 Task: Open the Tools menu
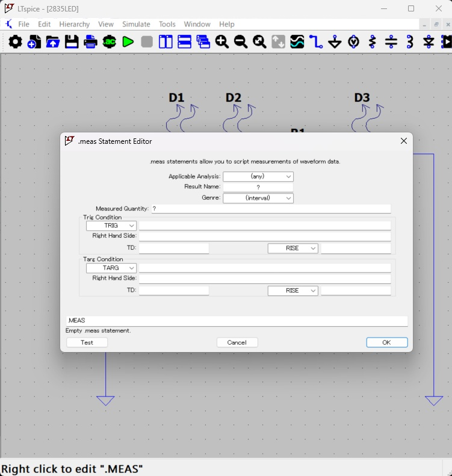point(167,24)
